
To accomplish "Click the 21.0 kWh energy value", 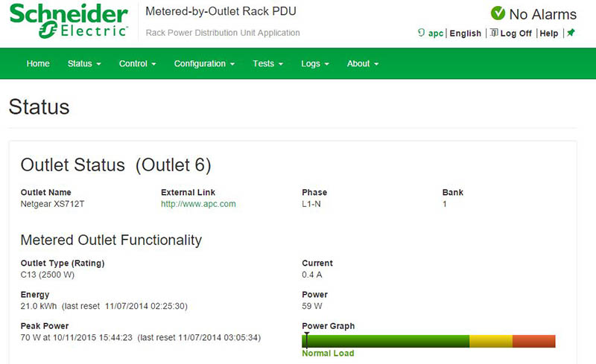I will click(x=39, y=306).
